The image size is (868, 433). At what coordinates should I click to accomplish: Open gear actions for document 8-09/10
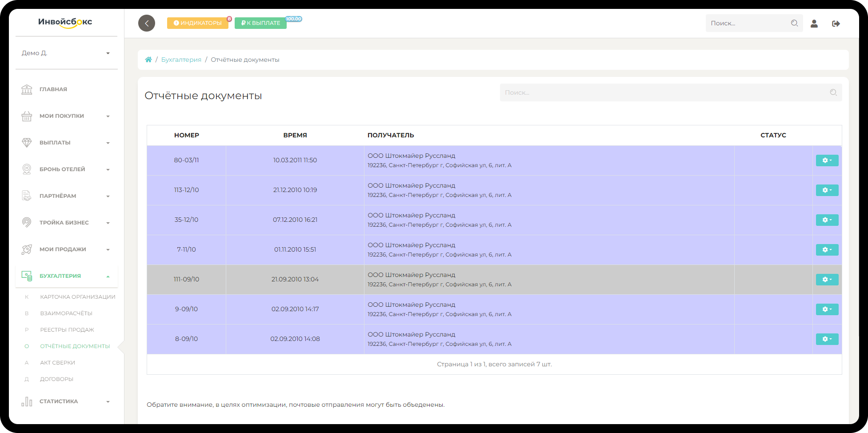click(827, 339)
